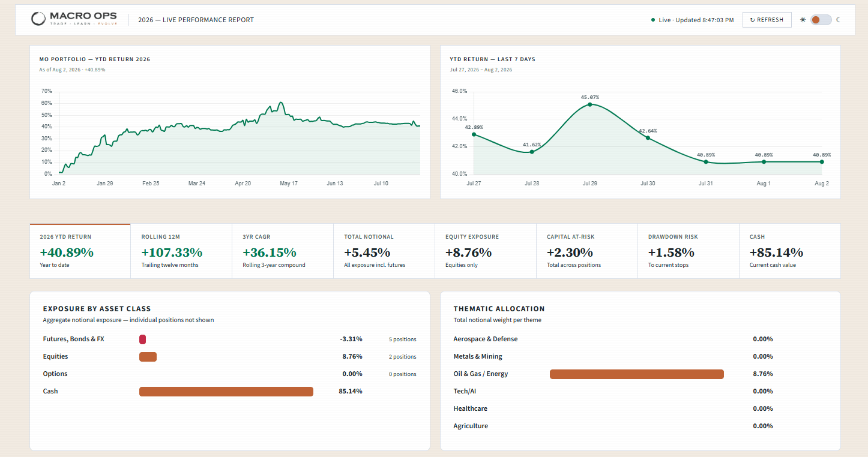This screenshot has height=457, width=868.
Task: Click the Total Notional stat card
Action: click(x=384, y=251)
